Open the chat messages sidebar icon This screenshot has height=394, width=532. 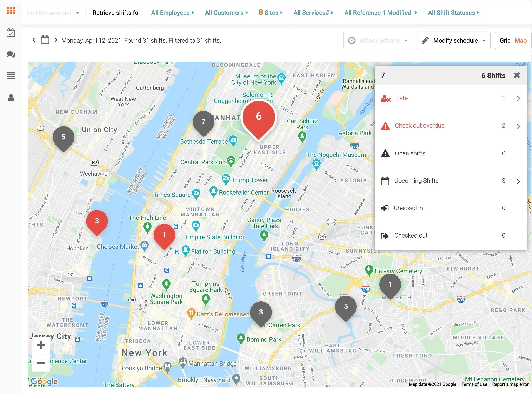(11, 55)
